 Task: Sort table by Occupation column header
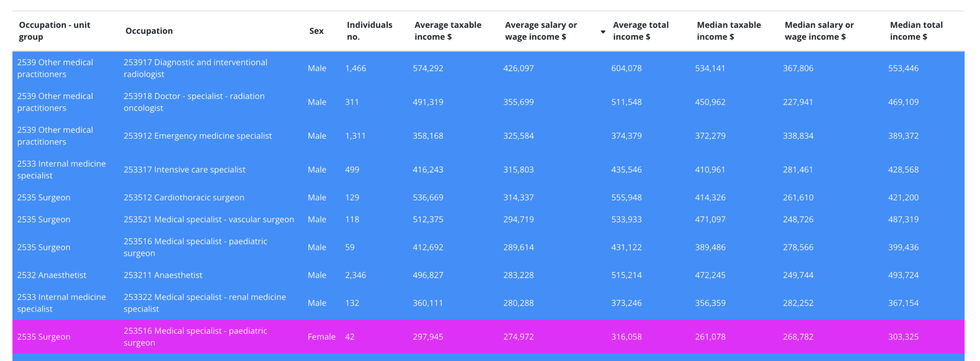tap(149, 31)
